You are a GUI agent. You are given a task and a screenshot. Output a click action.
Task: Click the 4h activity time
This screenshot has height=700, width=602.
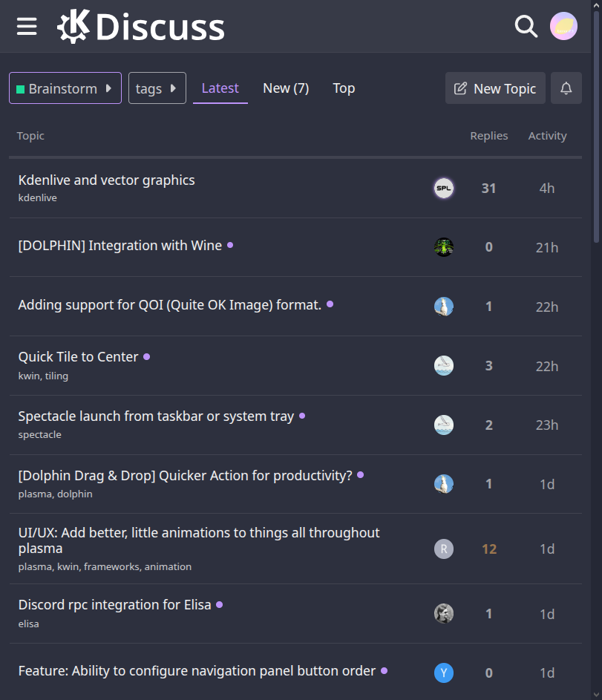[x=546, y=188]
